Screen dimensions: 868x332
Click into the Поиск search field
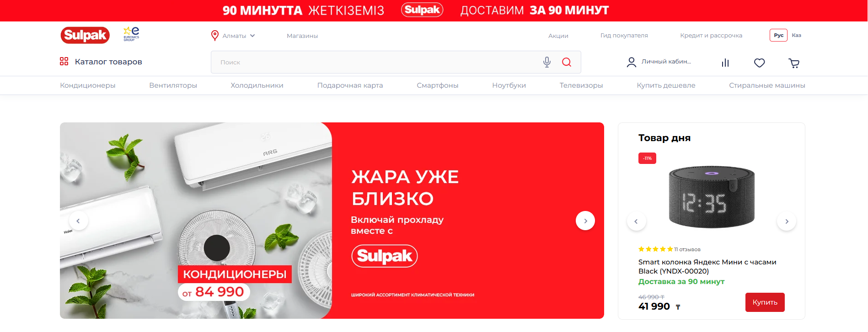coord(375,62)
